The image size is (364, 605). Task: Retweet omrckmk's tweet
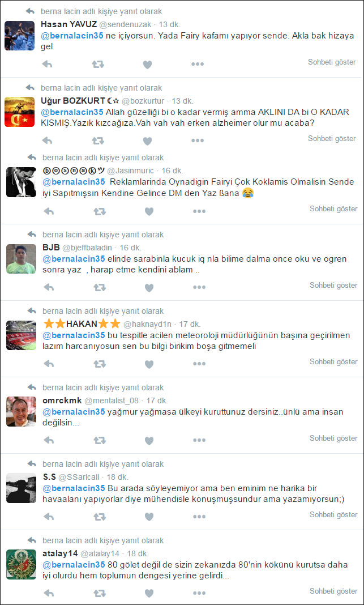pyautogui.click(x=100, y=440)
